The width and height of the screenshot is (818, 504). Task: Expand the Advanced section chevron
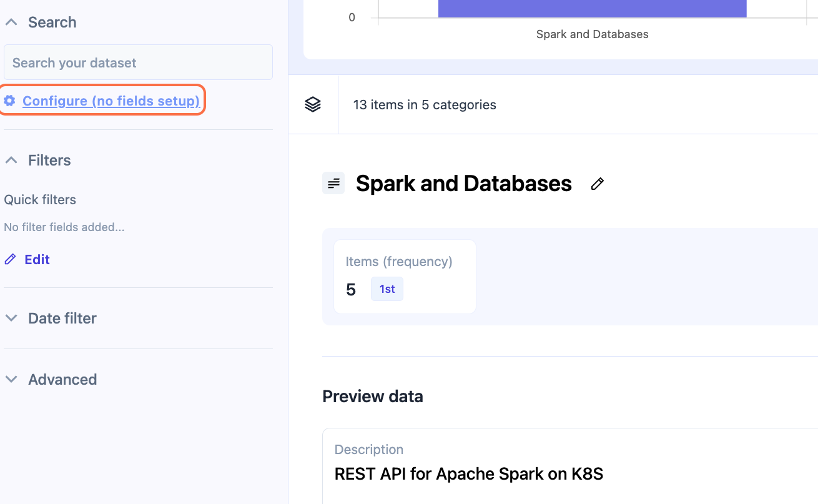click(11, 379)
